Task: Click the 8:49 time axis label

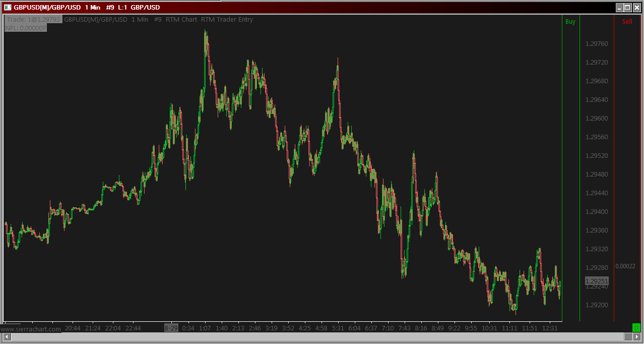Action: pos(438,328)
